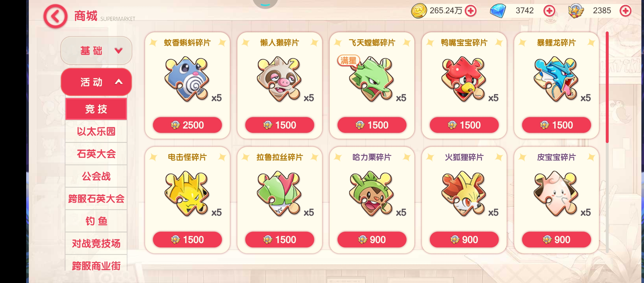644x283 pixels.
Task: Select the Poliwag (蚊香蝌蚪) fragment icon
Action: point(187,79)
